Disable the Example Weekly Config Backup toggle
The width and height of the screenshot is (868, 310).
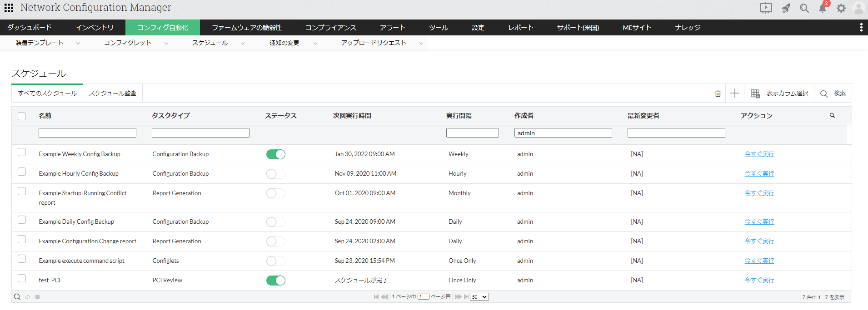(x=276, y=154)
